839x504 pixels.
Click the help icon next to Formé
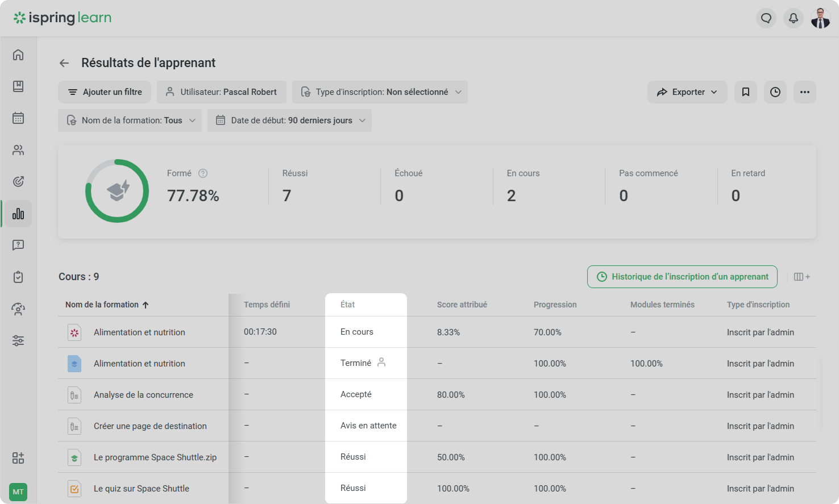tap(203, 173)
